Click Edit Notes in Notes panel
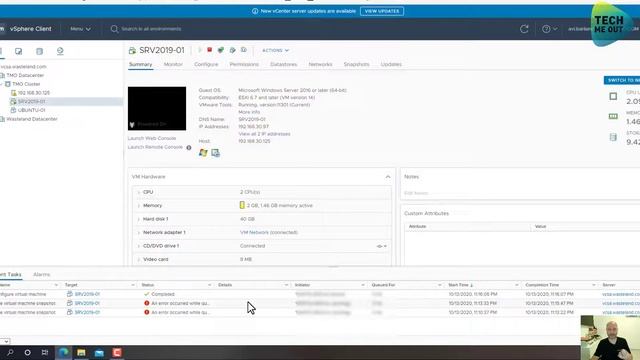Image resolution: width=640 pixels, height=360 pixels. pos(416,193)
